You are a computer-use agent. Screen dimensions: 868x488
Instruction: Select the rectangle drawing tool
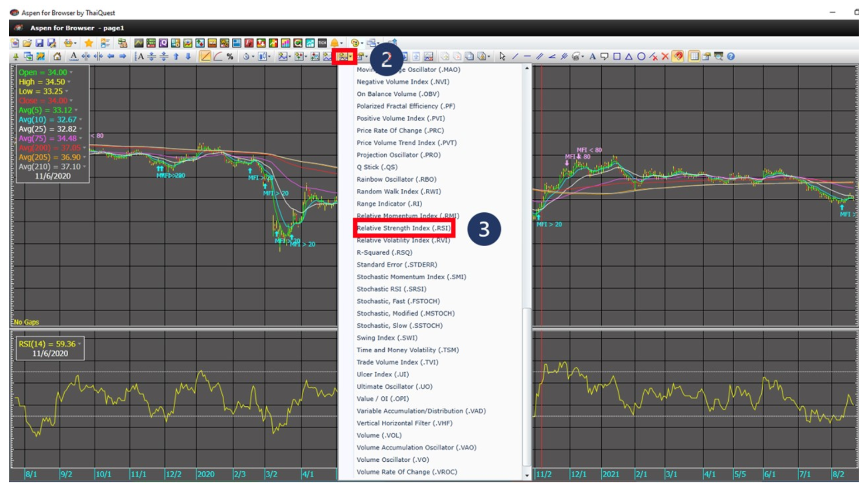[617, 56]
